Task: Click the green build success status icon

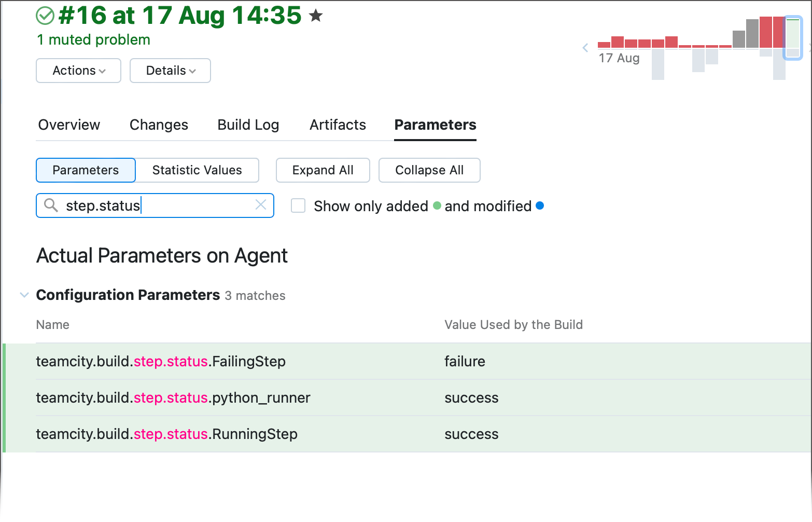Action: [45, 16]
